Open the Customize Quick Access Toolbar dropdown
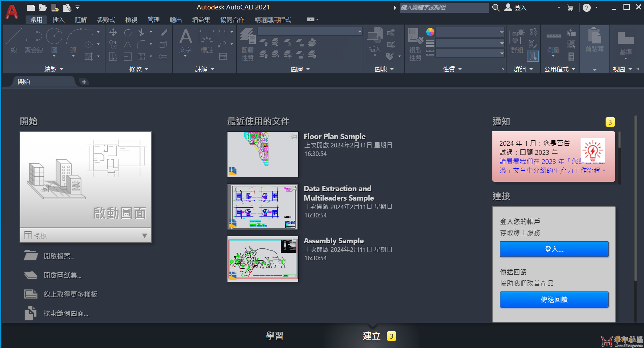644x348 pixels. click(x=78, y=7)
